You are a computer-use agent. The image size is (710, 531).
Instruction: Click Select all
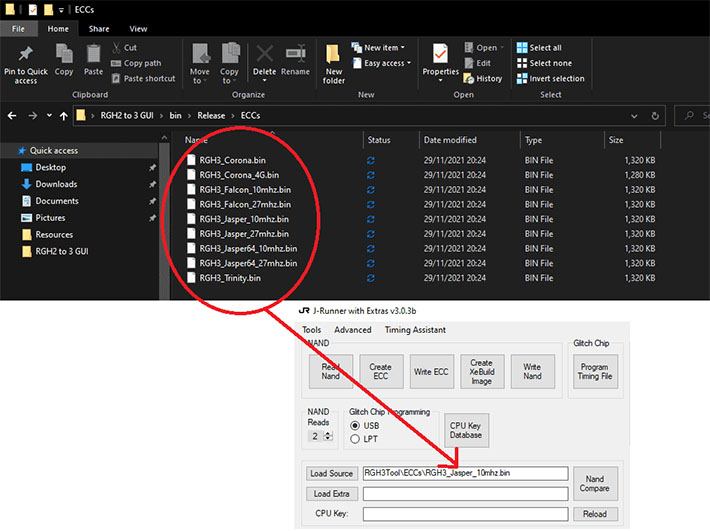pyautogui.click(x=539, y=48)
